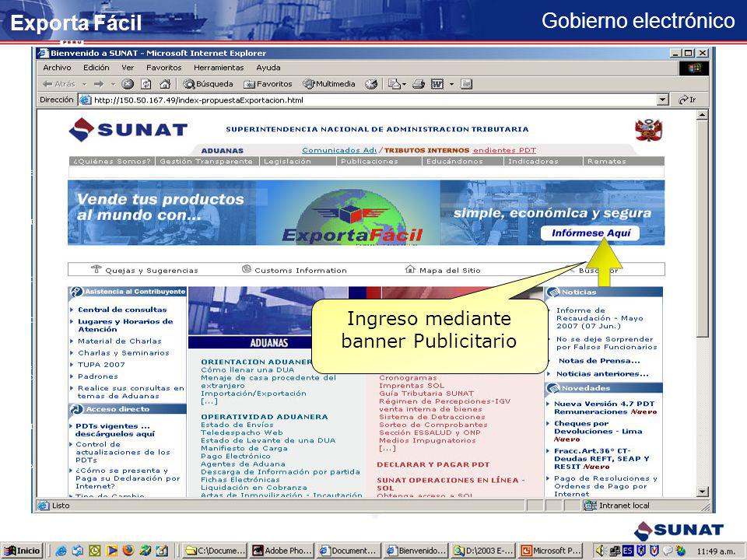Click the Atrás back button
Image resolution: width=747 pixels, height=560 pixels.
(58, 84)
